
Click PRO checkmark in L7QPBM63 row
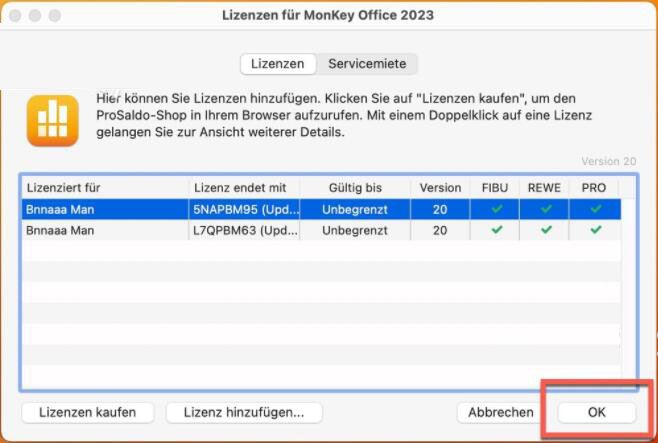[595, 229]
